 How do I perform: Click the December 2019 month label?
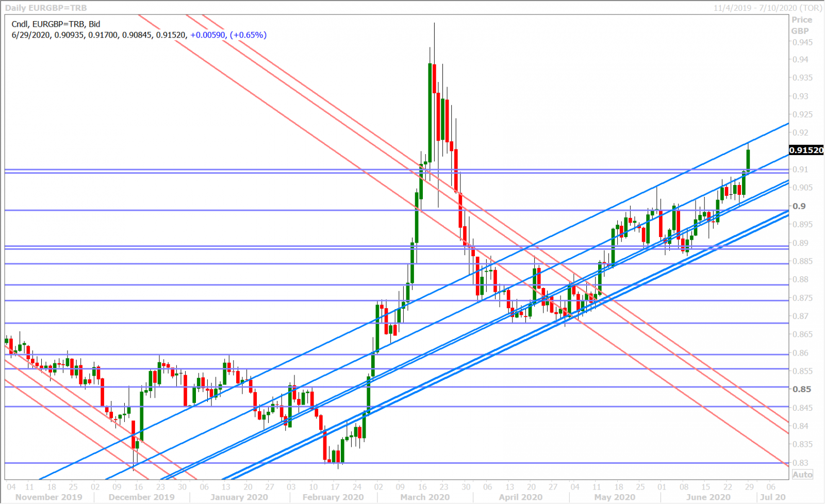coord(141,497)
